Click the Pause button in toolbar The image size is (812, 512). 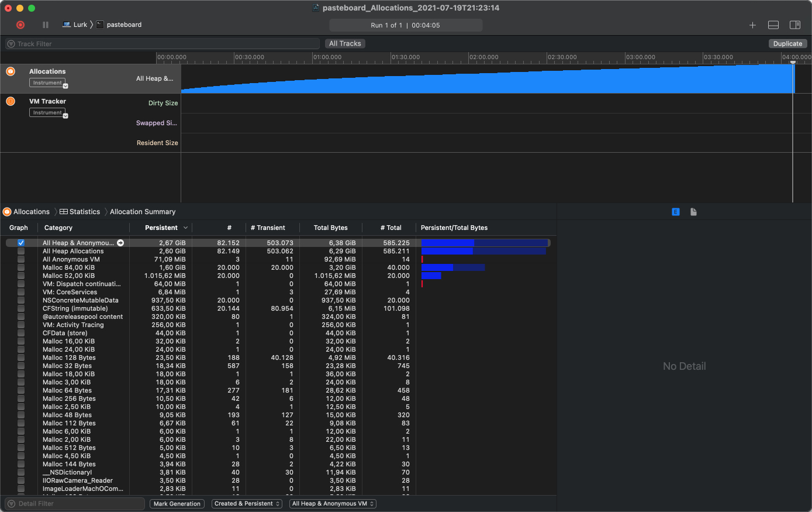click(46, 25)
